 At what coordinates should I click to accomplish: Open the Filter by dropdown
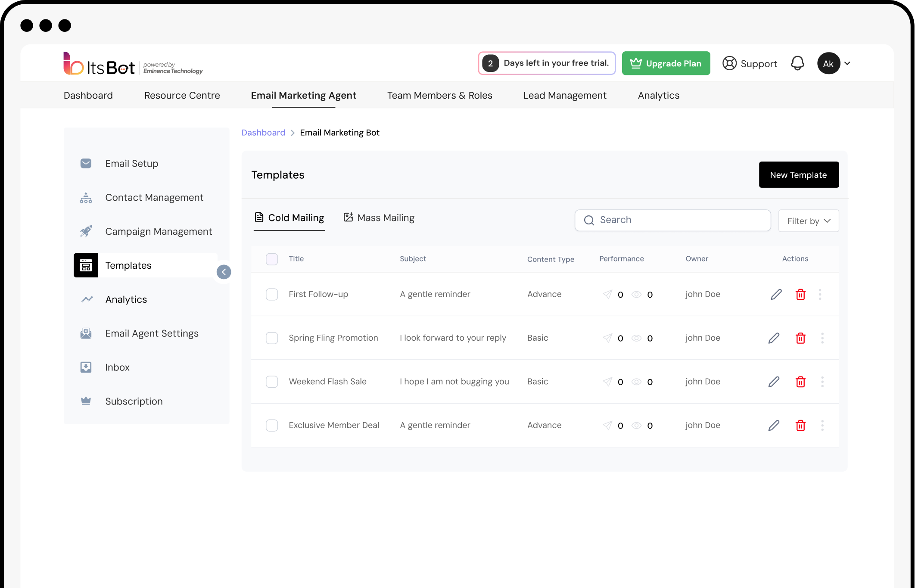point(808,221)
